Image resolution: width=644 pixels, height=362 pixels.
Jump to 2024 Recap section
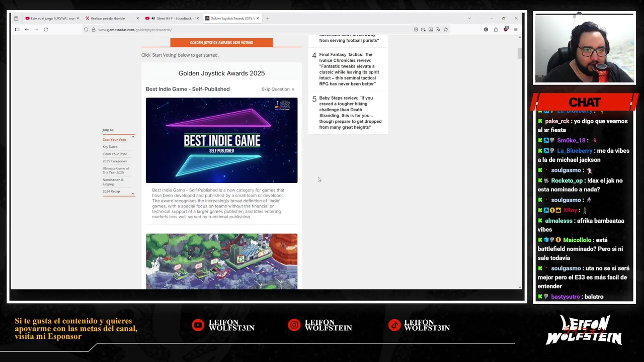(x=111, y=192)
